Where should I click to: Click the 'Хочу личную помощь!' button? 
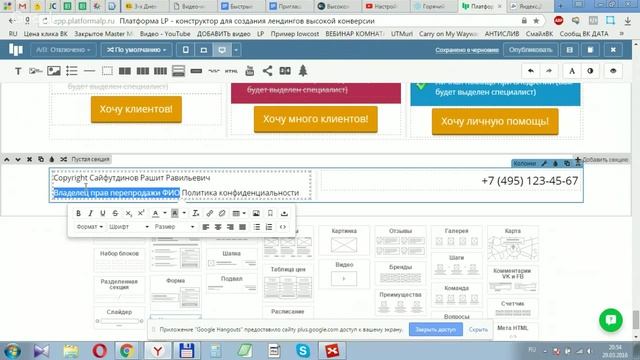[x=495, y=121]
